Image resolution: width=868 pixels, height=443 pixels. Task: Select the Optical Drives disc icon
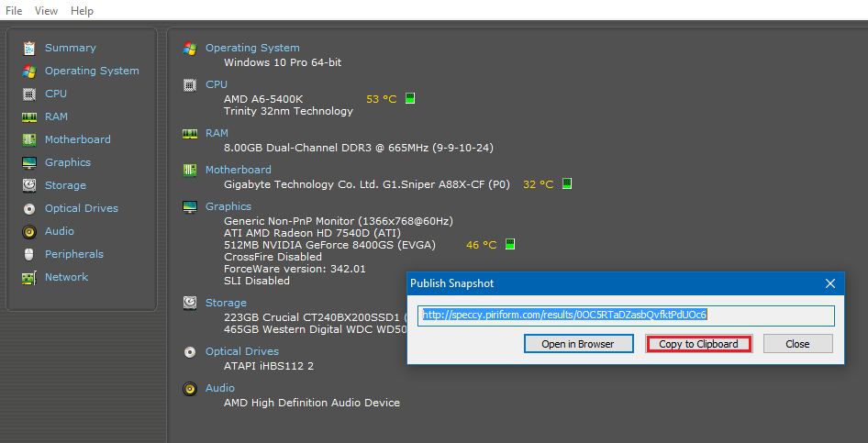pyautogui.click(x=28, y=208)
